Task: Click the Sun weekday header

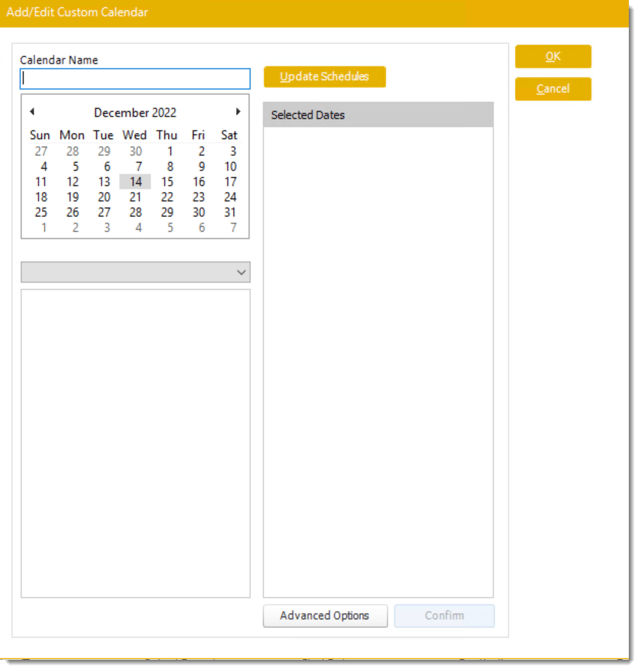Action: pos(40,135)
